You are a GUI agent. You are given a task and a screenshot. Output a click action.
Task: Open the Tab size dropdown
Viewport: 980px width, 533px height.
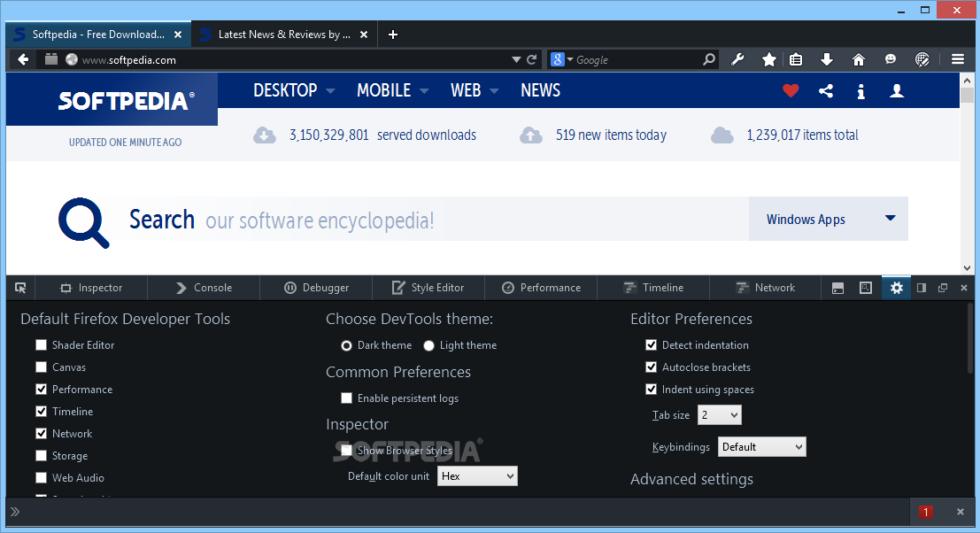pyautogui.click(x=720, y=415)
